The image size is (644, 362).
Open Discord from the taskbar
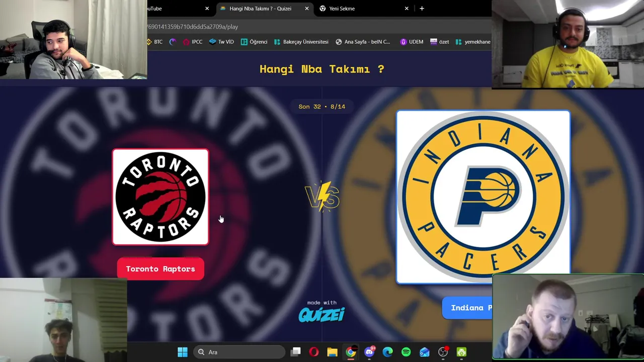[369, 352]
